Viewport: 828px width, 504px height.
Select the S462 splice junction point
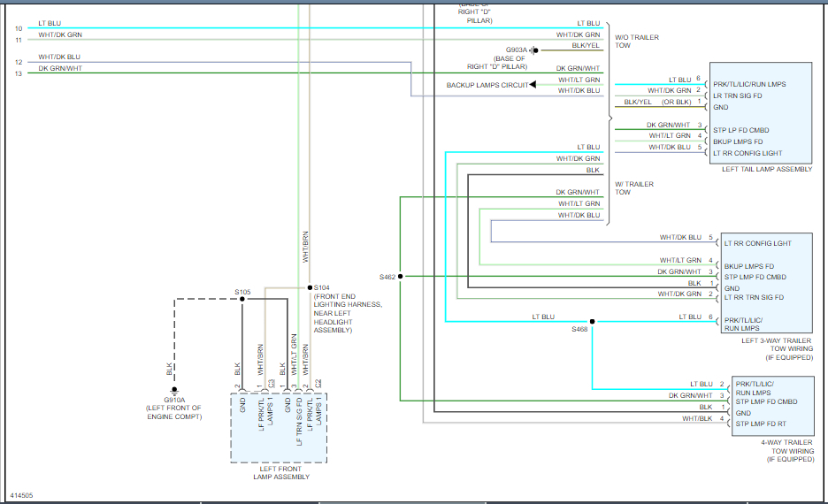click(x=401, y=277)
